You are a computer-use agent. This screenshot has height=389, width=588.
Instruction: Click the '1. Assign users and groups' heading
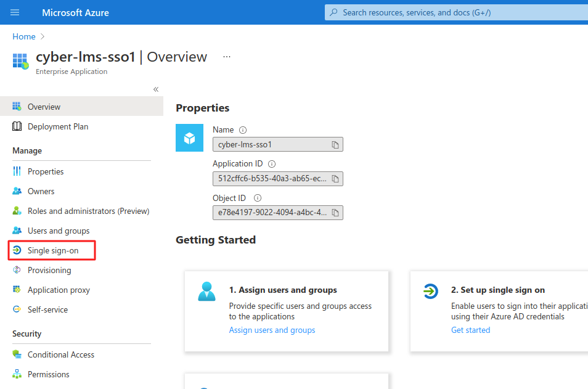click(283, 290)
